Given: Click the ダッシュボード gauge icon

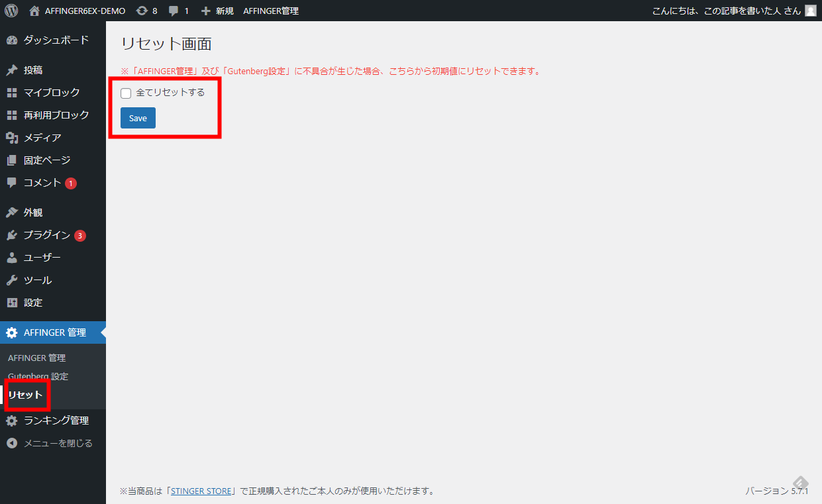Looking at the screenshot, I should (x=12, y=40).
